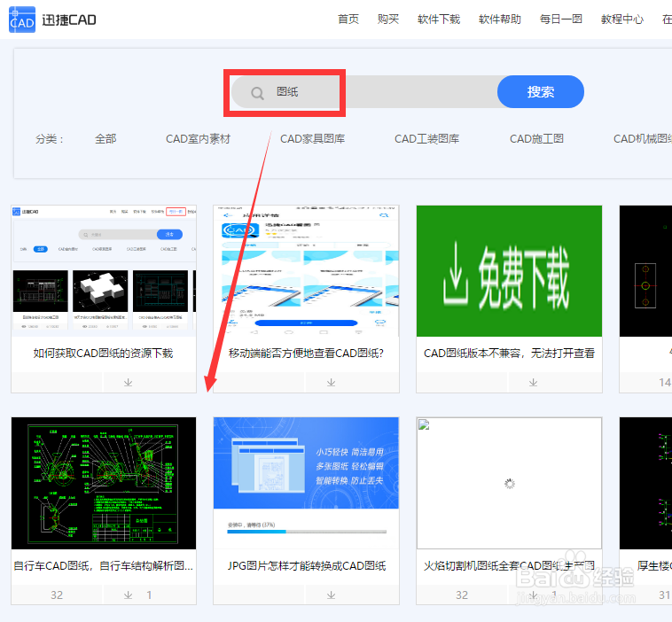Click download arrow under 如何获取CAD图纸的资源下载
The width and height of the screenshot is (672, 622).
point(129,382)
